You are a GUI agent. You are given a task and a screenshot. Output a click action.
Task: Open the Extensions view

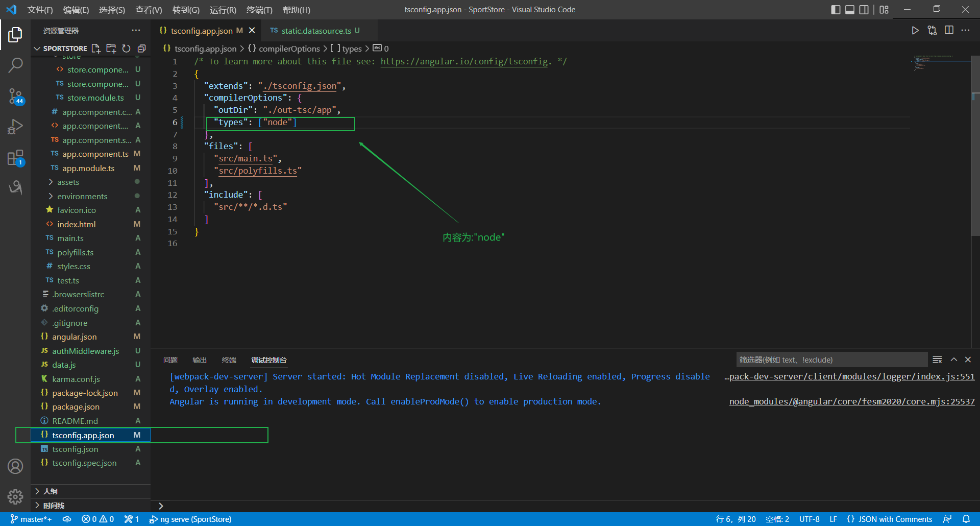(x=15, y=158)
